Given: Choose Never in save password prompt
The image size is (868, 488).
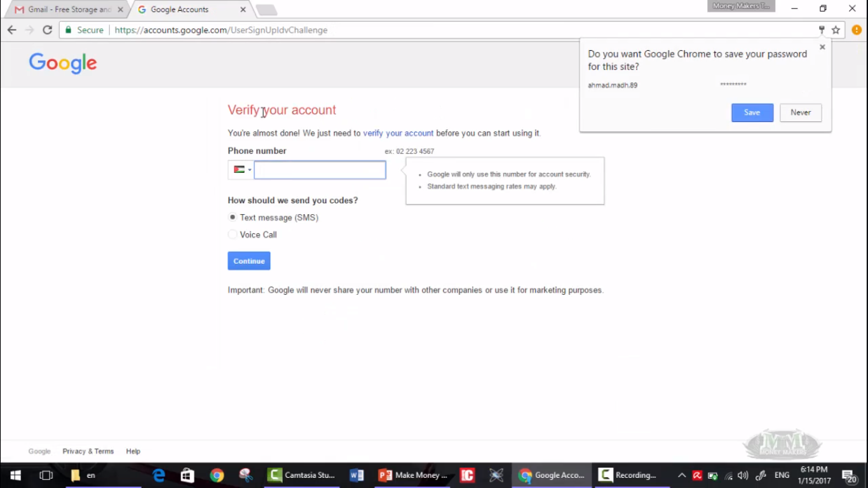Looking at the screenshot, I should point(801,112).
